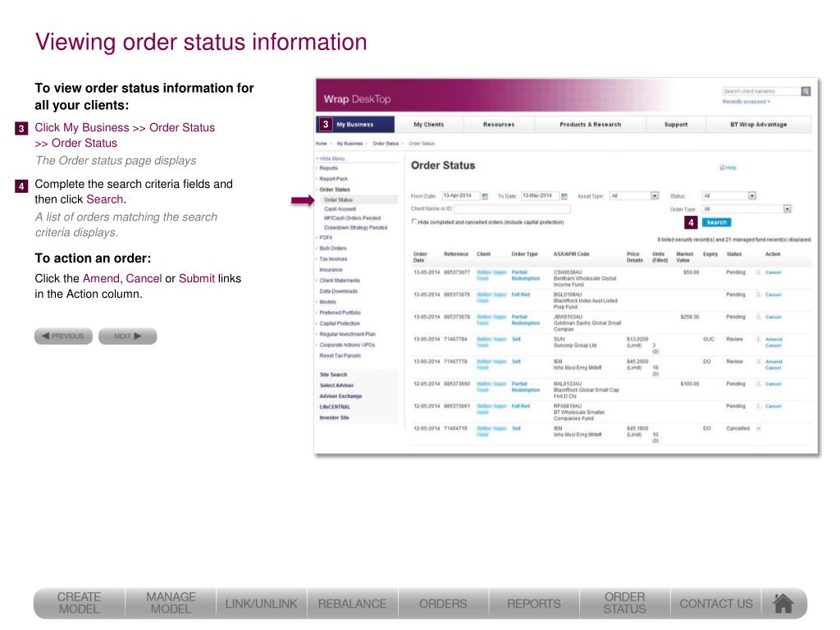The width and height of the screenshot is (840, 630).
Task: Expand the Bulk Orders sidebar section
Action: [x=333, y=248]
